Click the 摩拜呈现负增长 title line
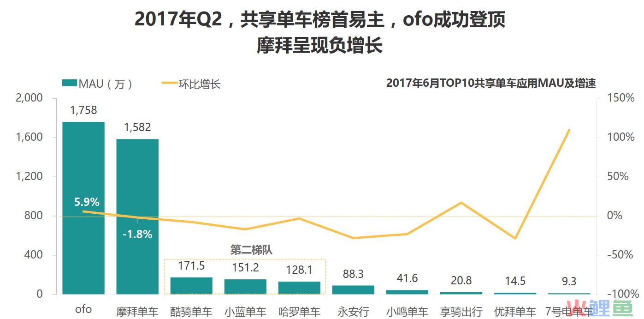The height and width of the screenshot is (319, 644). pyautogui.click(x=319, y=46)
